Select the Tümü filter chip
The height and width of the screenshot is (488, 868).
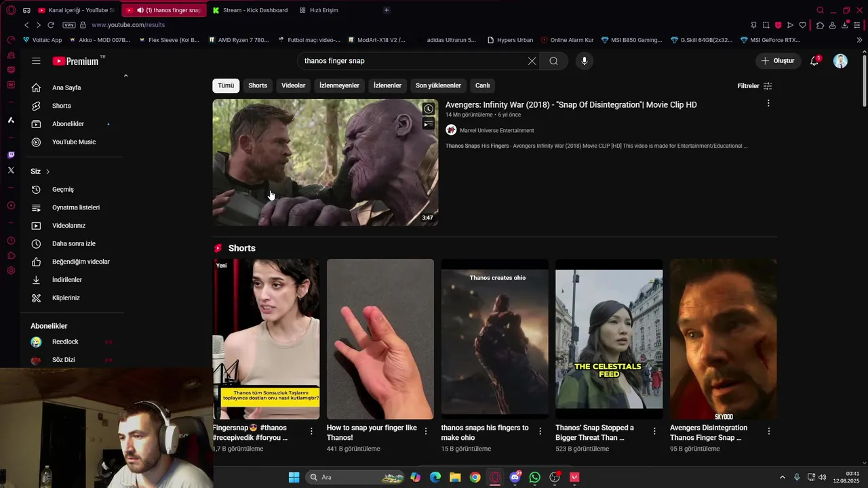click(226, 85)
